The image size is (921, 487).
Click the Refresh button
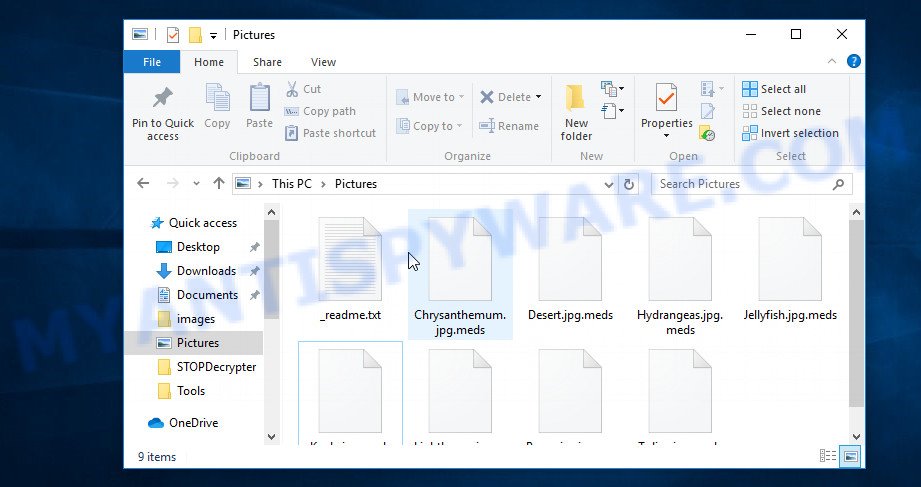pos(629,184)
